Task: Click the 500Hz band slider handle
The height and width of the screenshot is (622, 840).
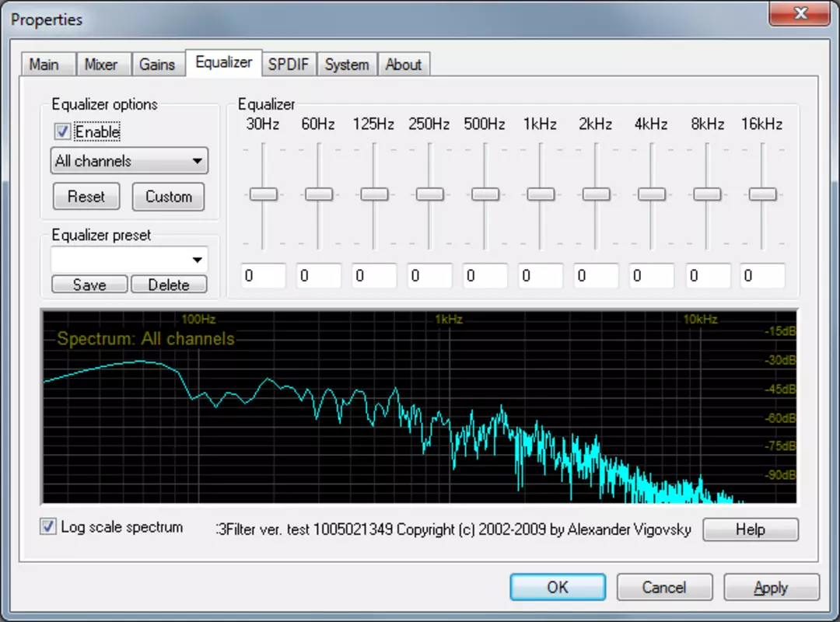Action: (485, 194)
